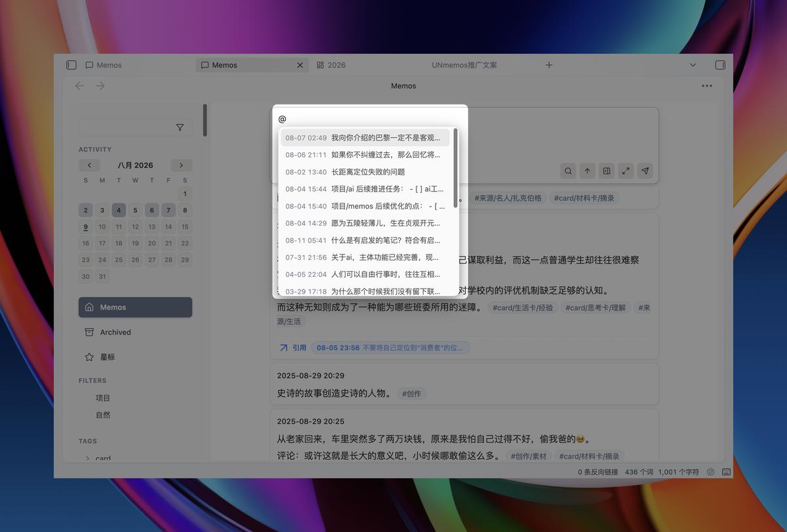Click the status bar keyboard icon
This screenshot has width=787, height=532.
click(726, 472)
